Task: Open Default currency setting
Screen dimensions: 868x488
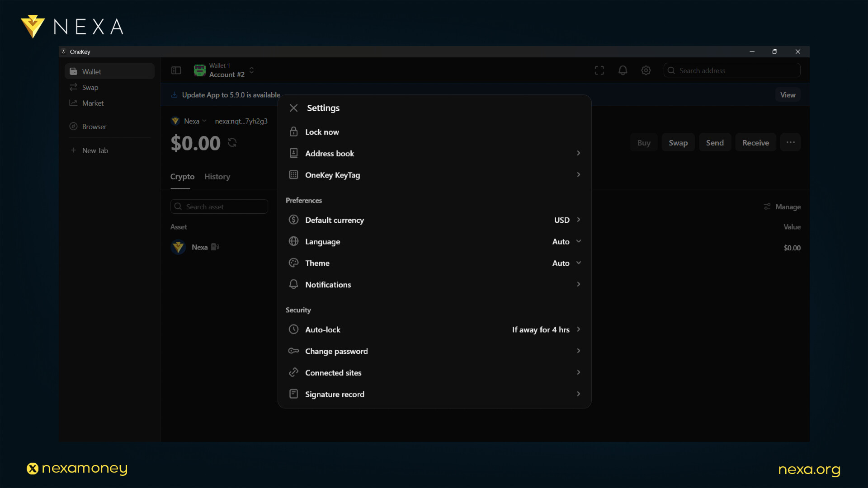Action: pyautogui.click(x=434, y=220)
